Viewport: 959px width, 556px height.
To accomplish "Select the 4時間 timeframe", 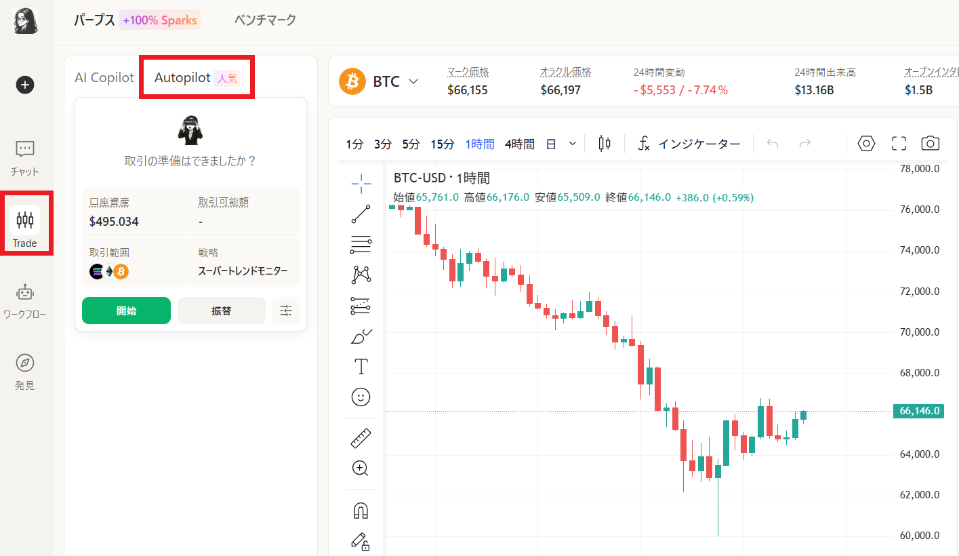I will (x=519, y=144).
